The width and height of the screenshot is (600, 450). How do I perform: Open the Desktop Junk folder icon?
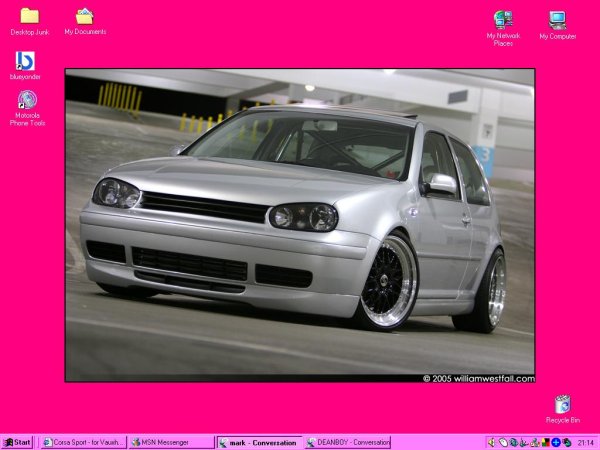point(29,17)
